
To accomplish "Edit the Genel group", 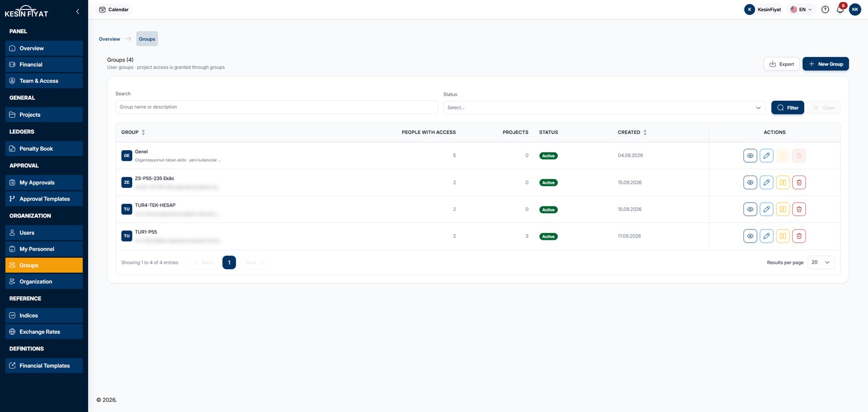I will (767, 156).
